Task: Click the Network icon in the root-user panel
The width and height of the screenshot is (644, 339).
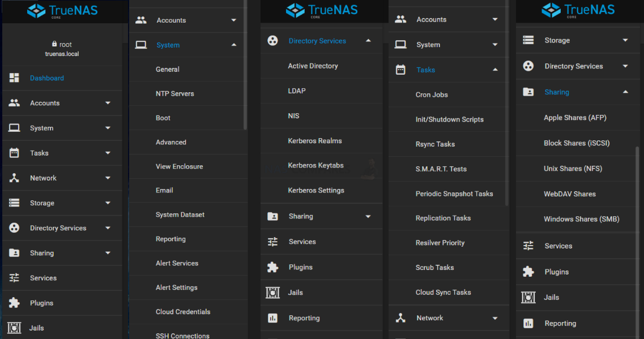Action: click(14, 178)
